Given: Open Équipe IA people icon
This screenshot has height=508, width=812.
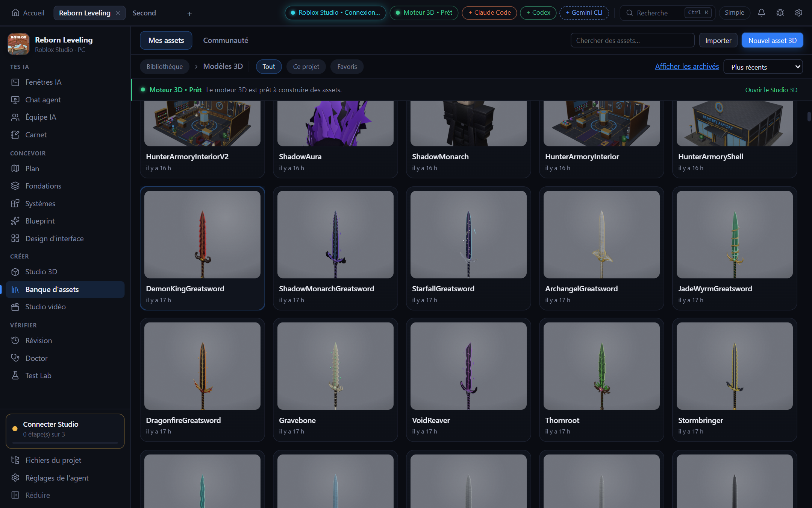Looking at the screenshot, I should tap(15, 117).
